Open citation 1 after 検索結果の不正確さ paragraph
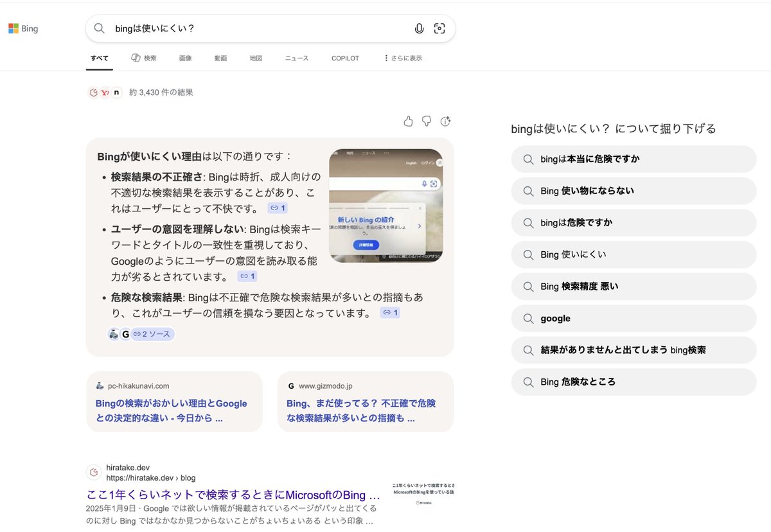This screenshot has height=532, width=771. (x=278, y=208)
